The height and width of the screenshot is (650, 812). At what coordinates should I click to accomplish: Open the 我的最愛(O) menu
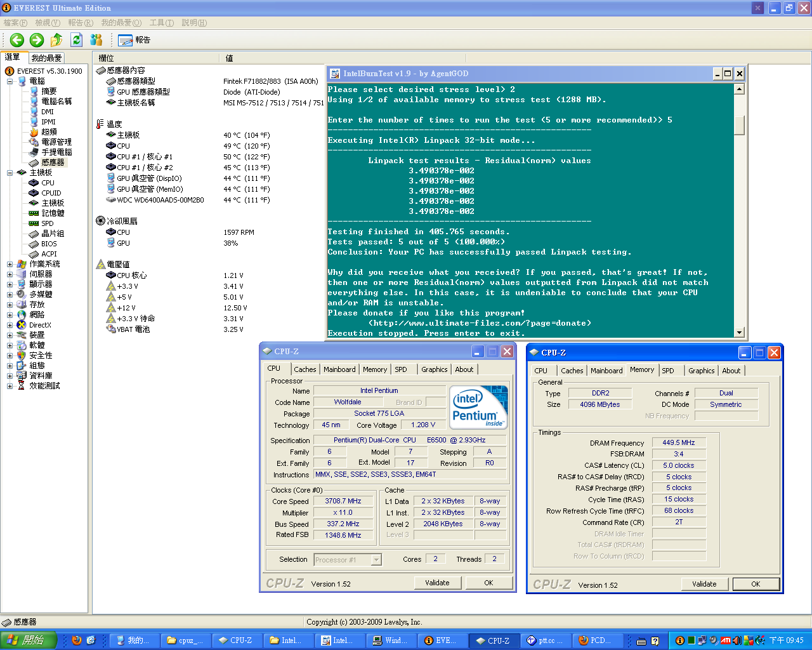coord(121,23)
